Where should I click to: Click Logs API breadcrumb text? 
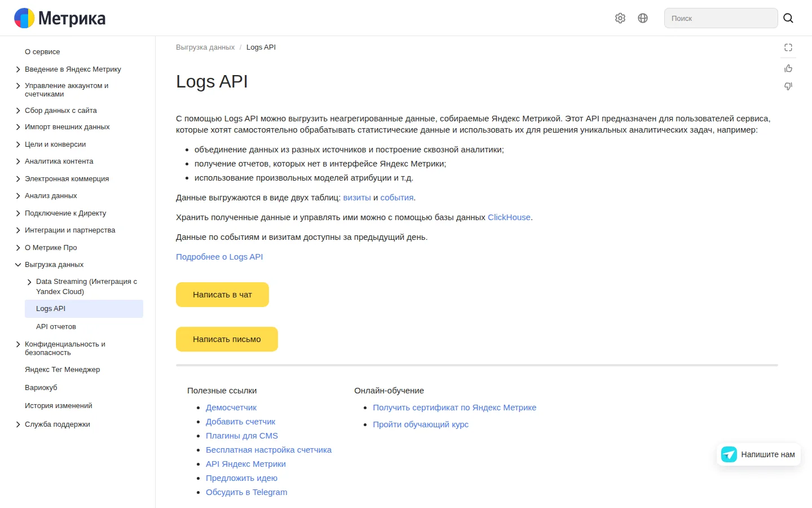(261, 47)
